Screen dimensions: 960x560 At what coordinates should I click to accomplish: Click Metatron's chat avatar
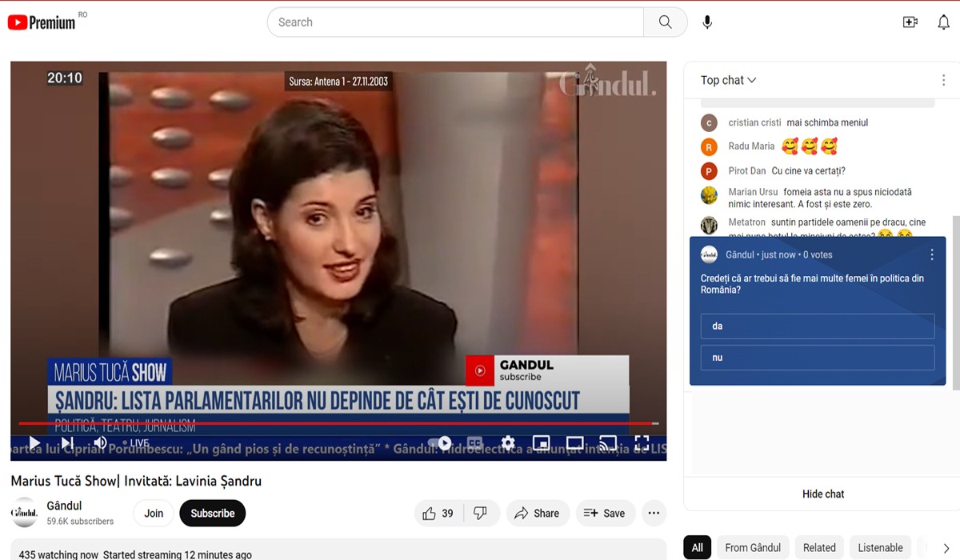coord(709,225)
